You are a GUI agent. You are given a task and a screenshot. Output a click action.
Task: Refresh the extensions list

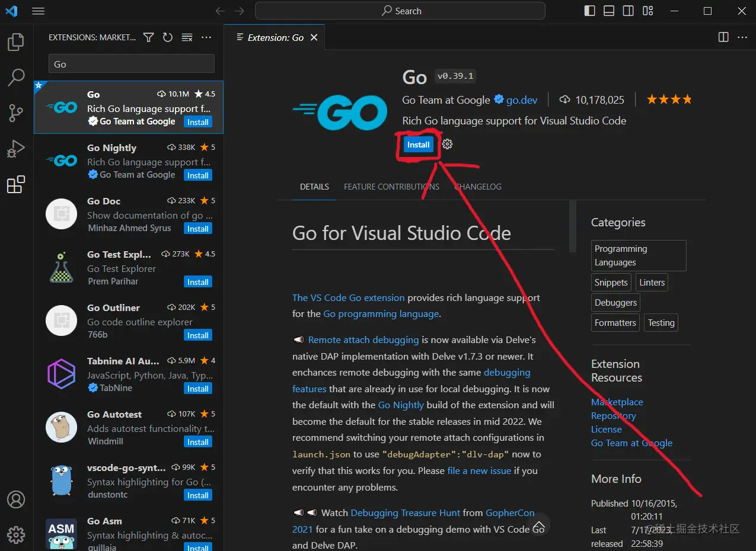click(168, 37)
